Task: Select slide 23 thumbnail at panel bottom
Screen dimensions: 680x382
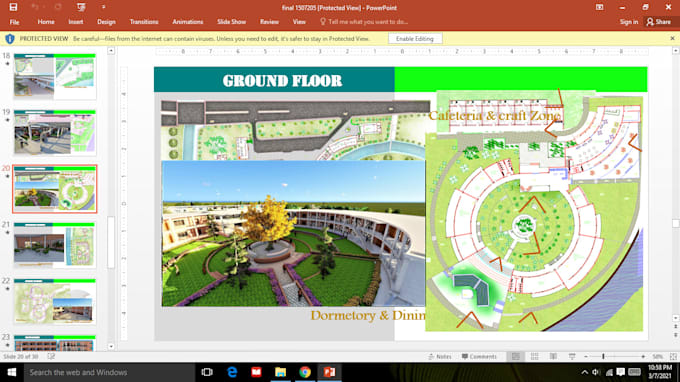Action: 55,343
